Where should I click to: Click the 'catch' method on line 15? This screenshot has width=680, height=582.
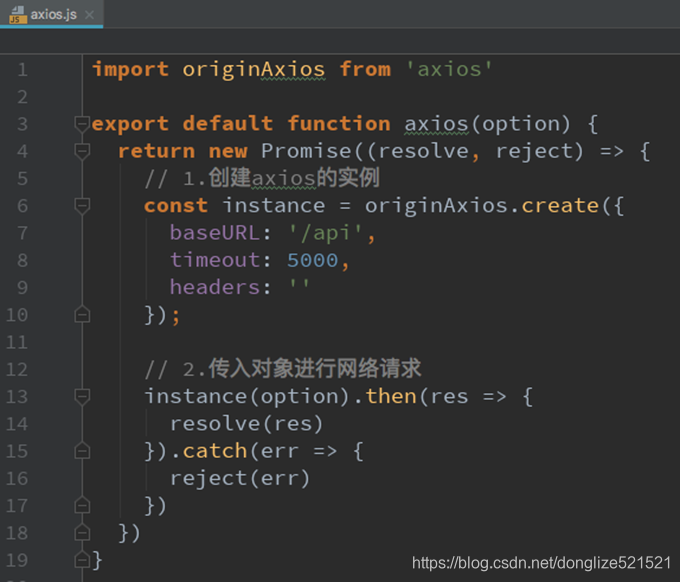point(215,451)
